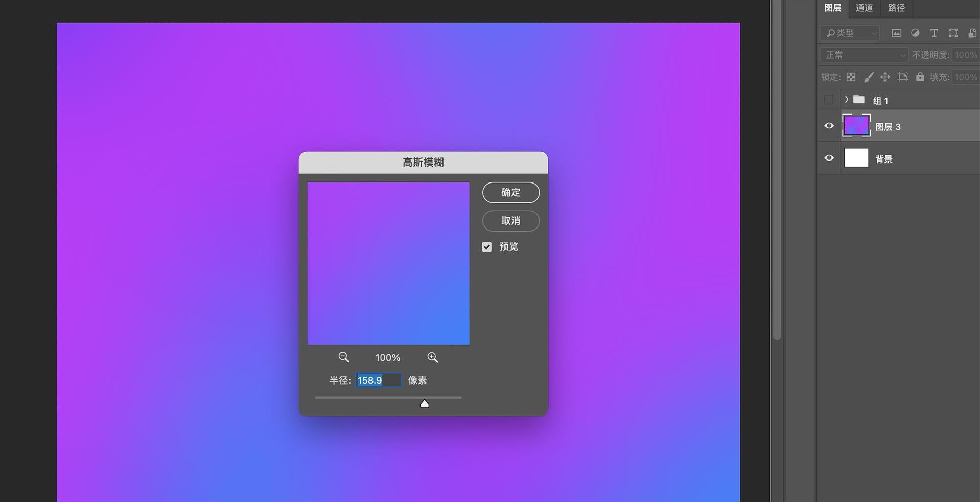Lock all with the padlock icon
The image size is (980, 502).
point(920,78)
